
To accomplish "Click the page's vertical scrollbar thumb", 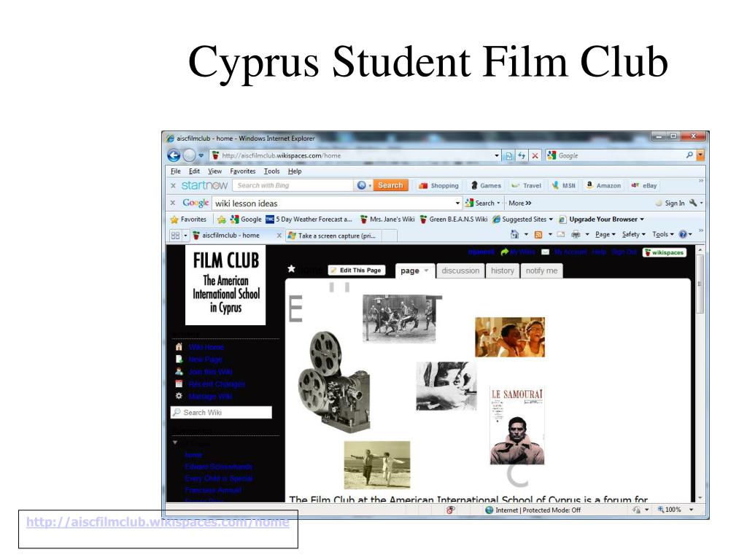I will 700,284.
